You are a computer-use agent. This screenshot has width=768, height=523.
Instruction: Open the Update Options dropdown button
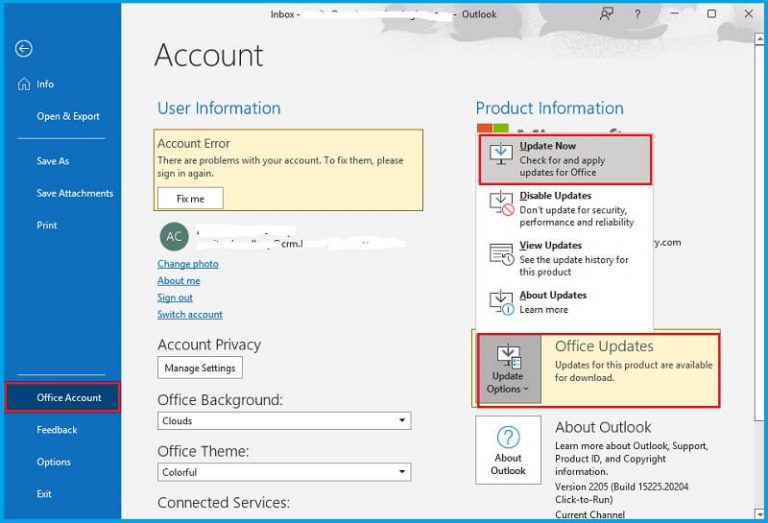coord(509,370)
